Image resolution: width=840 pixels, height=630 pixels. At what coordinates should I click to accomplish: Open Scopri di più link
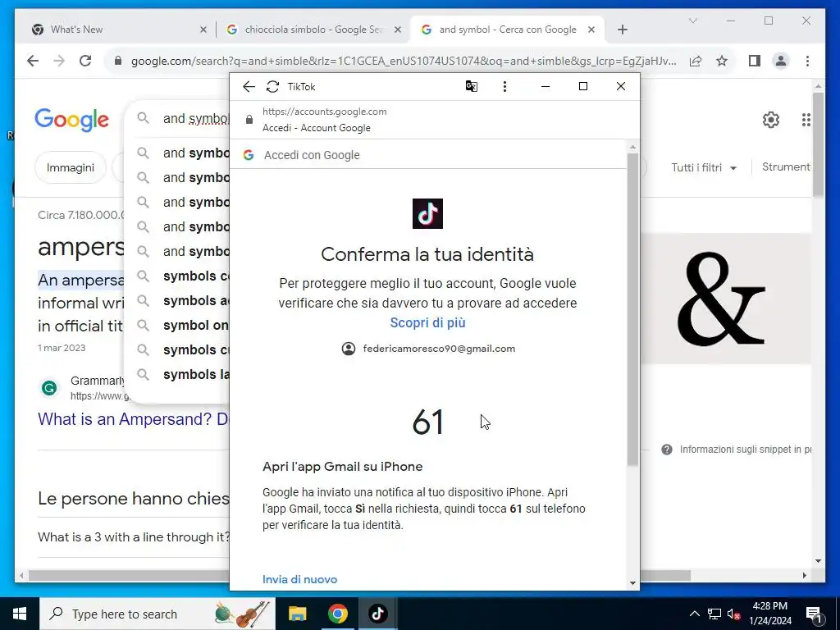tap(427, 322)
